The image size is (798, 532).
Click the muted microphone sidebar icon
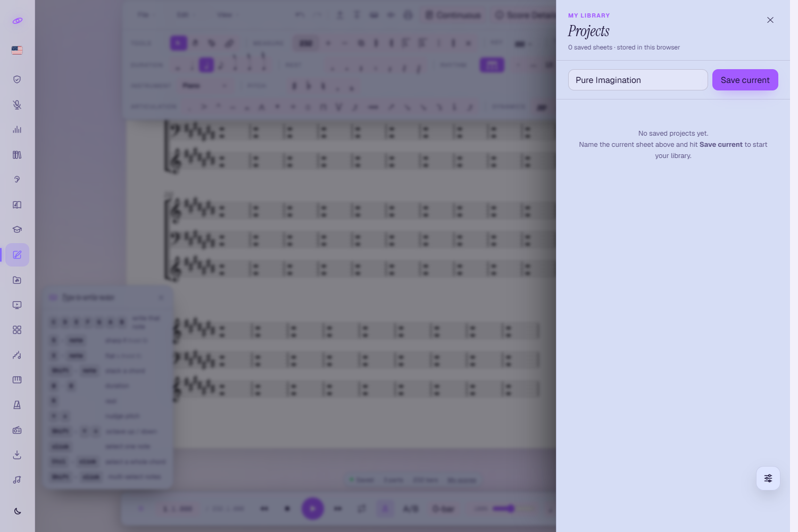17,105
